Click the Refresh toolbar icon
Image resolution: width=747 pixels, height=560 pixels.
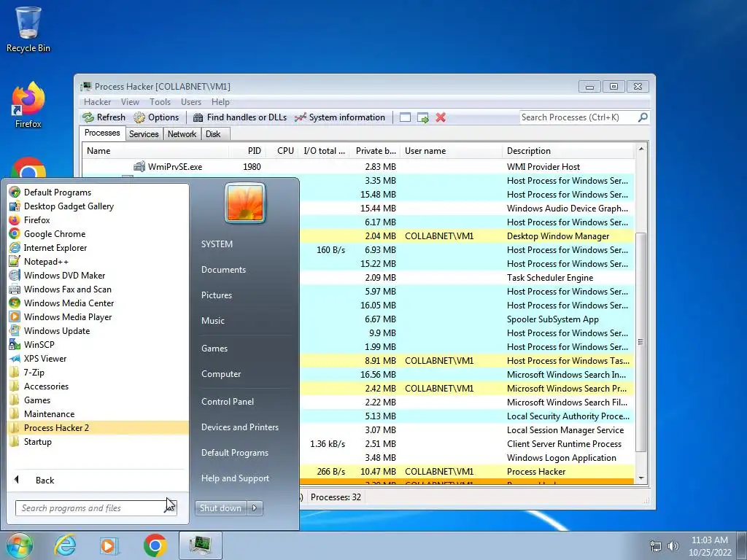[104, 117]
